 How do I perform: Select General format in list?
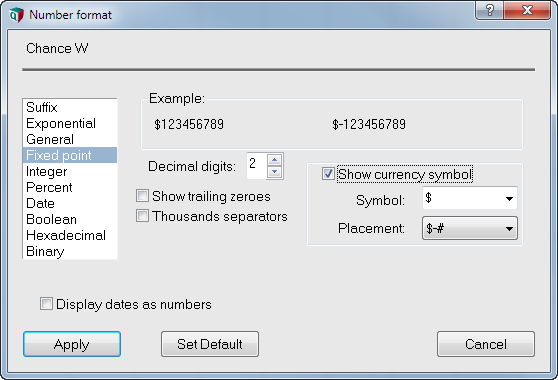click(x=70, y=139)
